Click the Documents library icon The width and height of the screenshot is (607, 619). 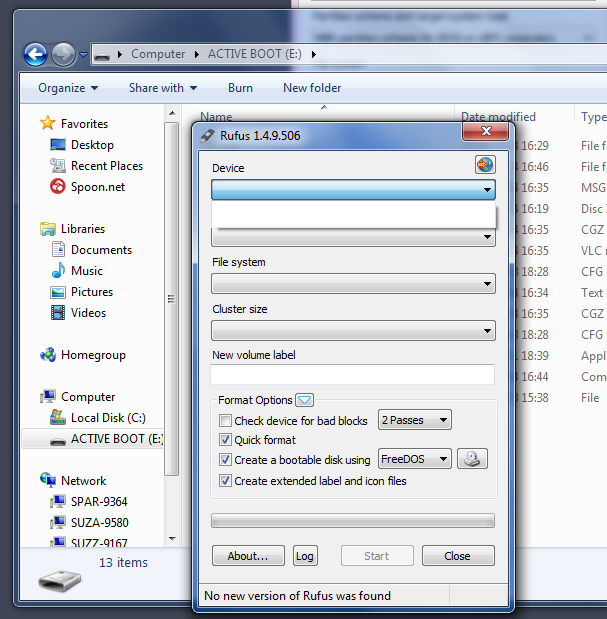[x=58, y=249]
